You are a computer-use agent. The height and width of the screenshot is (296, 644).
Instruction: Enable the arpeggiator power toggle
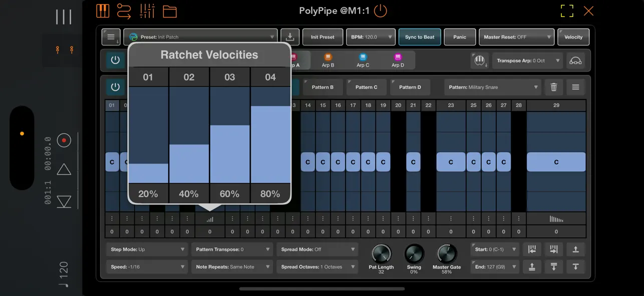pos(115,59)
